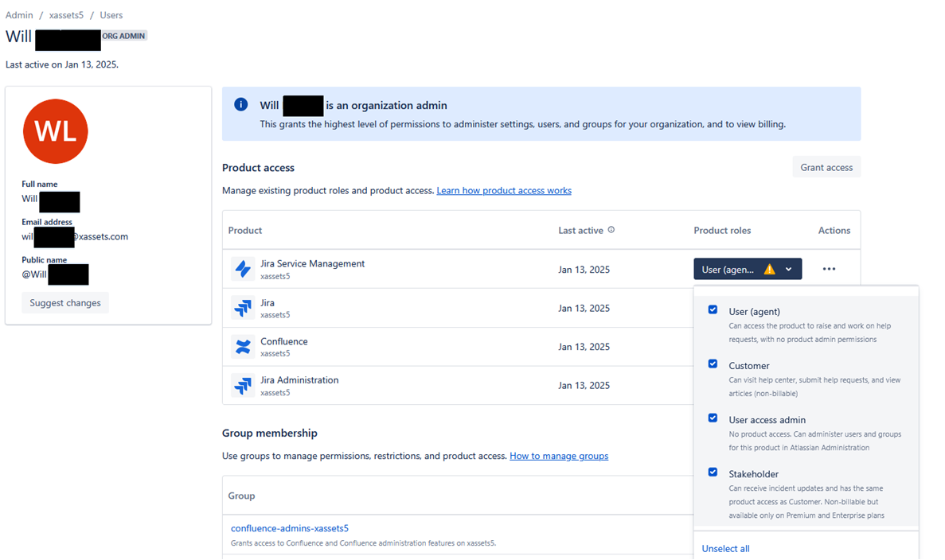Click the Jira product icon
Image resolution: width=945 pixels, height=560 pixels.
coord(244,307)
